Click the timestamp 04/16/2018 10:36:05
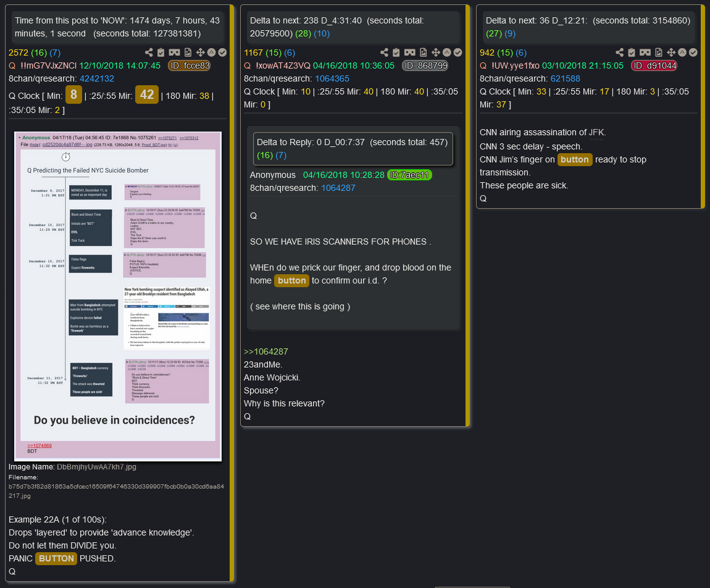The height and width of the screenshot is (588, 710). tap(354, 65)
